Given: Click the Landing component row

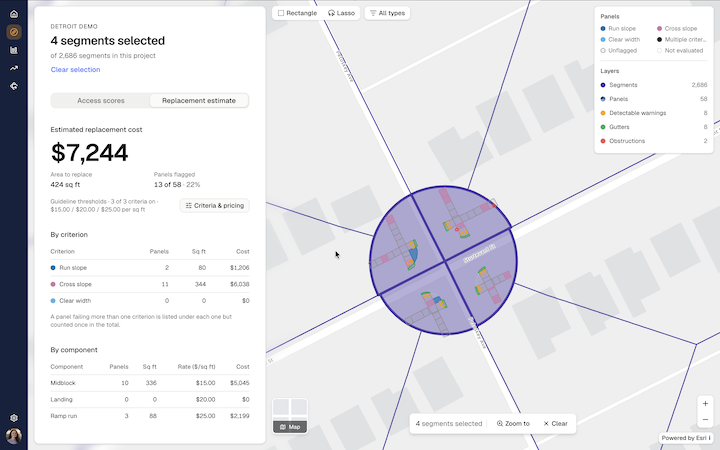Looking at the screenshot, I should (x=150, y=399).
